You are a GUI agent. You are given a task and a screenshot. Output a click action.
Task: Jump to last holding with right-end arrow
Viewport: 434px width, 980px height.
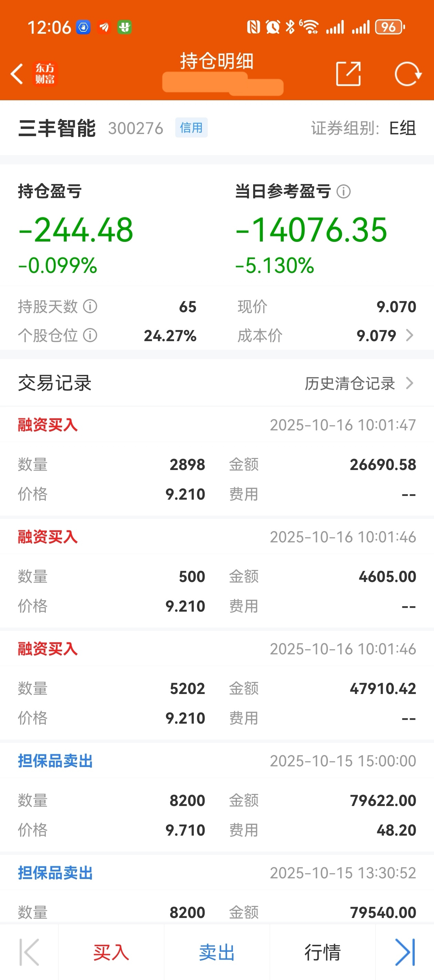405,952
